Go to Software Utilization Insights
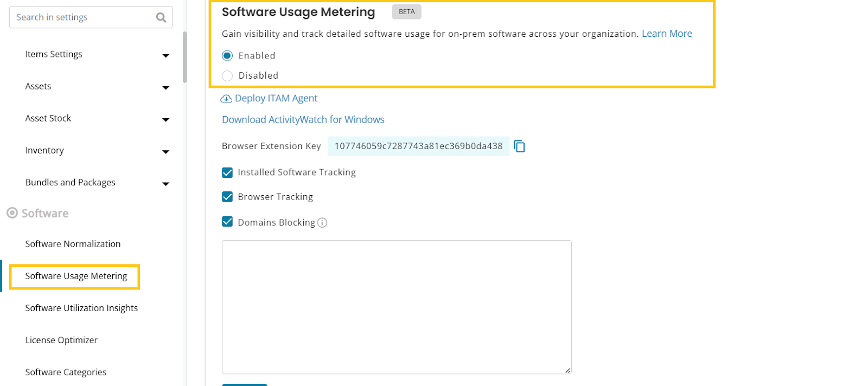The image size is (868, 386). (x=81, y=308)
